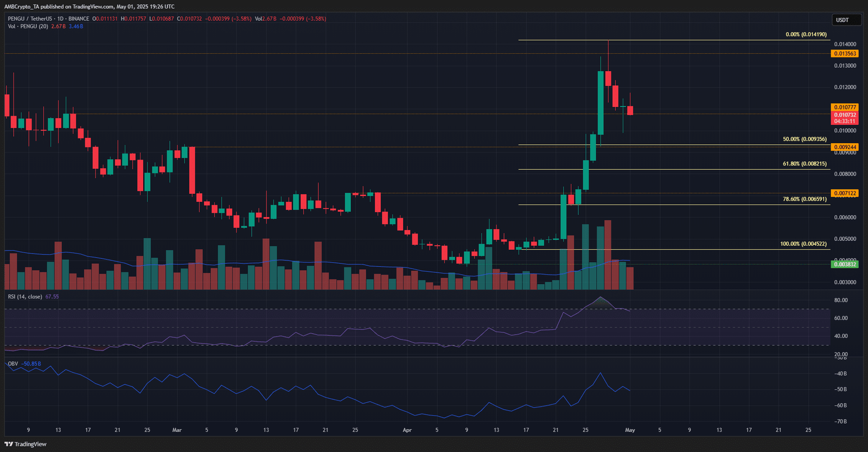Click the 78.60% (0.006591) Fibonacci label

[805, 199]
